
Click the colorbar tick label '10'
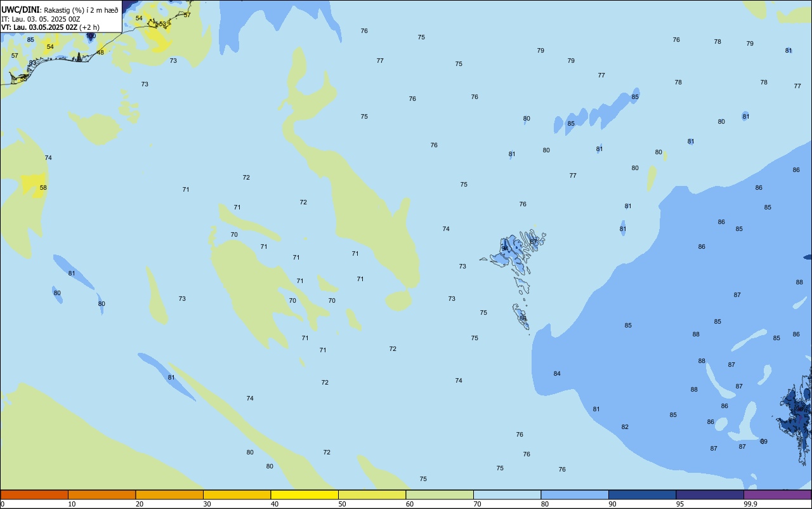(x=72, y=504)
